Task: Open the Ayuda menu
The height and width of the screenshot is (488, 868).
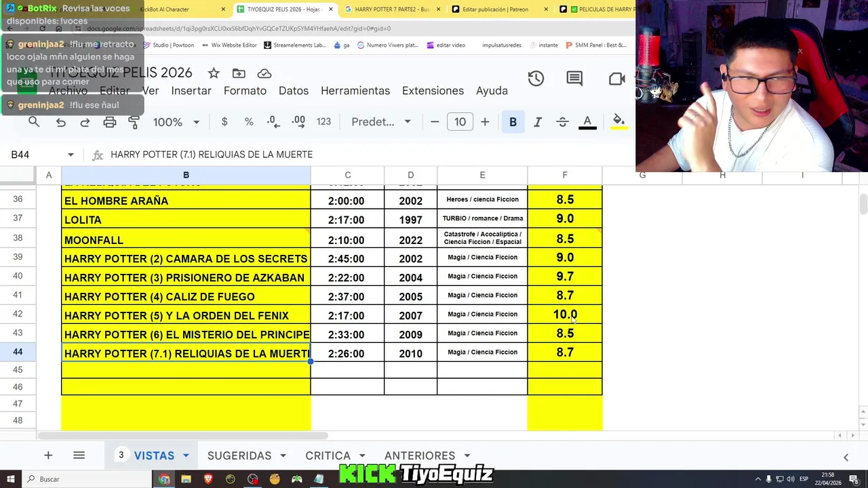Action: 492,91
